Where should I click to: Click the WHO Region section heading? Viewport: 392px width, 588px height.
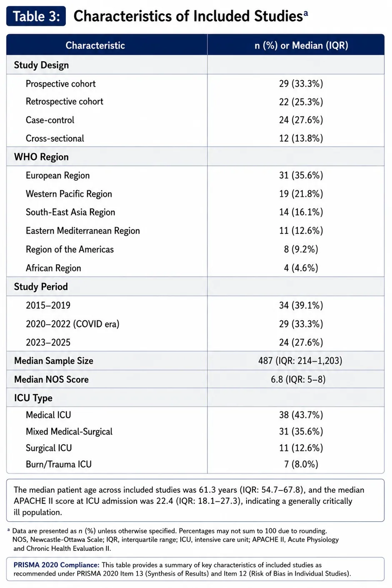41,157
